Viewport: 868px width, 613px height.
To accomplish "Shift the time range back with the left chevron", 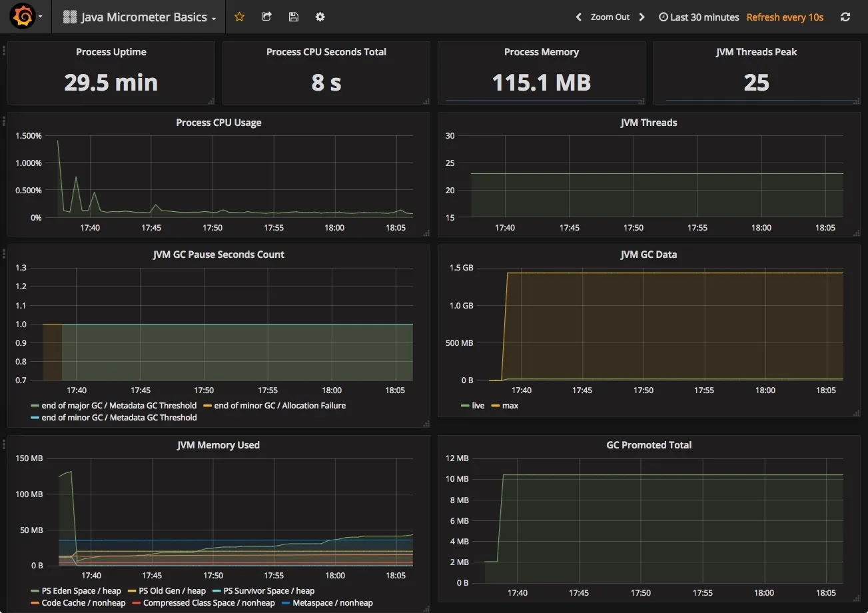I will coord(578,17).
